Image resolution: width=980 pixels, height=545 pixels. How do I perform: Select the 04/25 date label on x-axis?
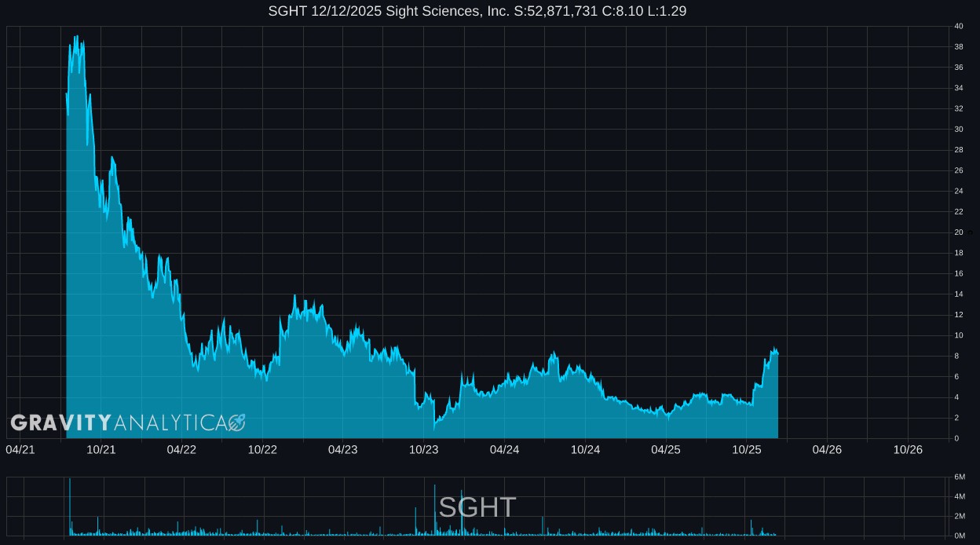coord(666,450)
